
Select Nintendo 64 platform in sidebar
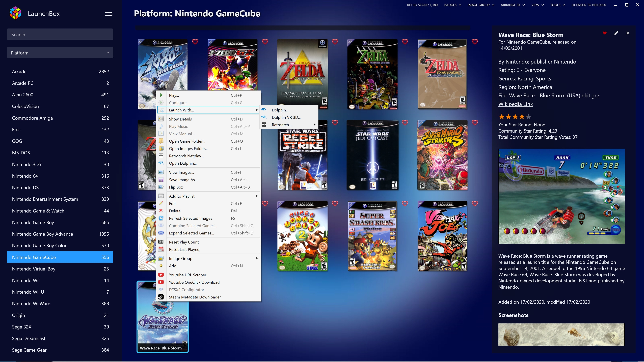pyautogui.click(x=60, y=176)
